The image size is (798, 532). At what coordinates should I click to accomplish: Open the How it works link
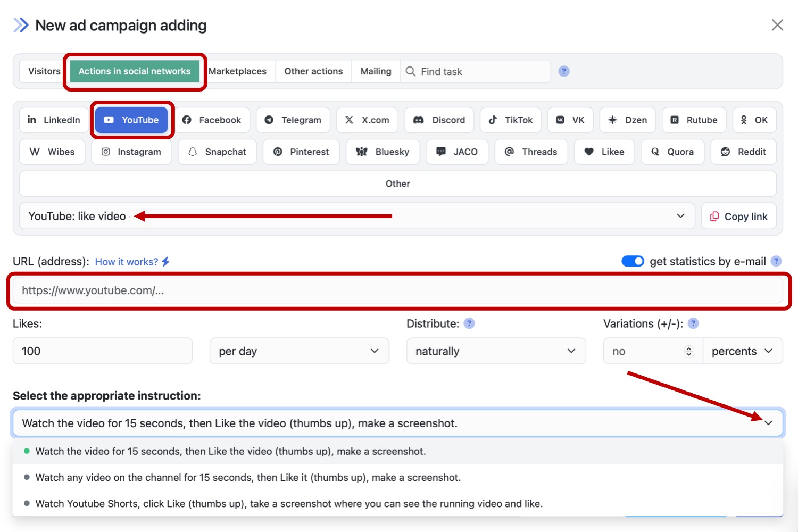tap(127, 262)
